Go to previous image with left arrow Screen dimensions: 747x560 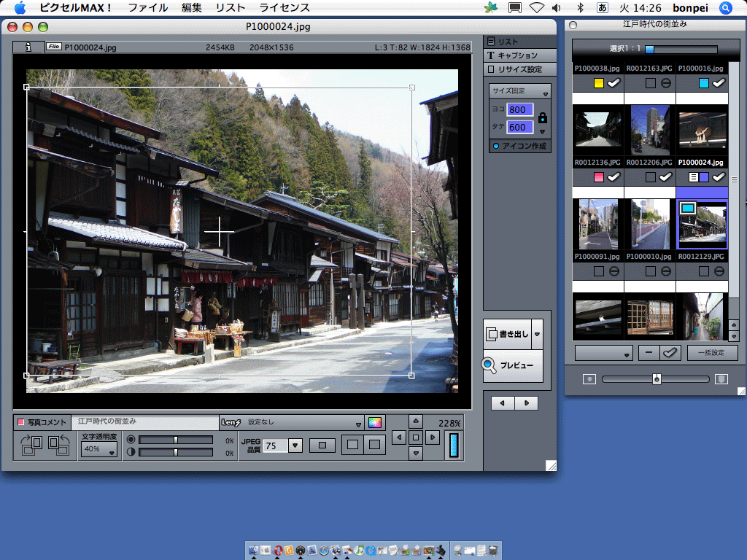(x=503, y=402)
